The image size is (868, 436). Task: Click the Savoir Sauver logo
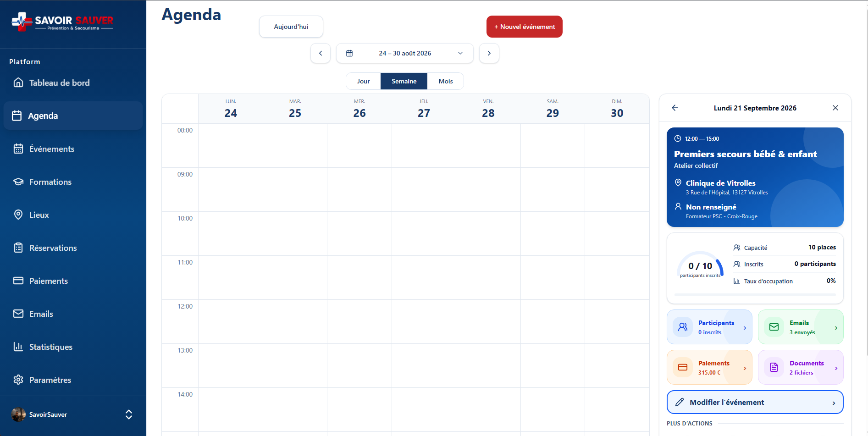62,22
